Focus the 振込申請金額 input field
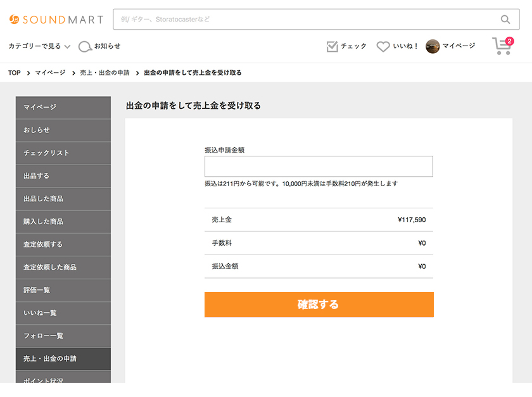This screenshot has width=532, height=397. click(x=319, y=167)
